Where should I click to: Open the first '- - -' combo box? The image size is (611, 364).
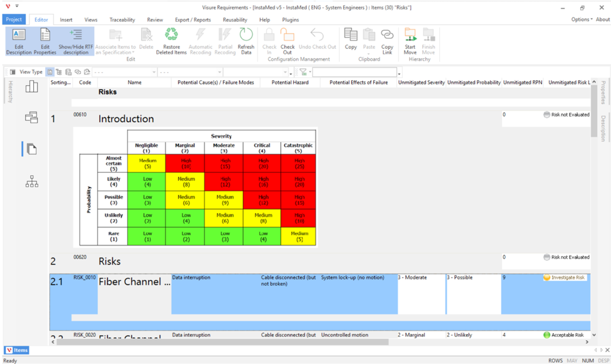coord(124,72)
